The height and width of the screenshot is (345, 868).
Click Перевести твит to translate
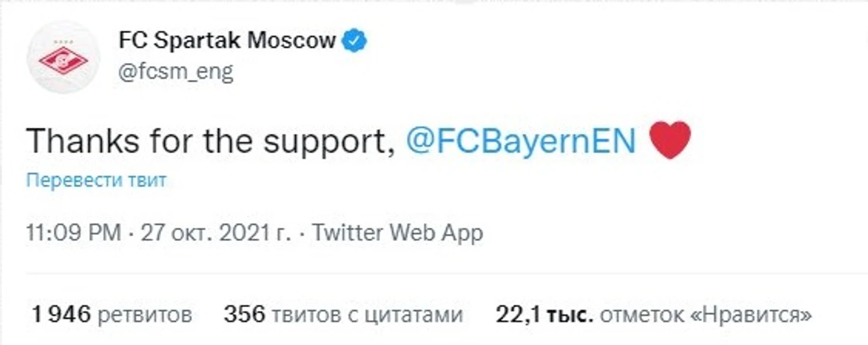(96, 180)
